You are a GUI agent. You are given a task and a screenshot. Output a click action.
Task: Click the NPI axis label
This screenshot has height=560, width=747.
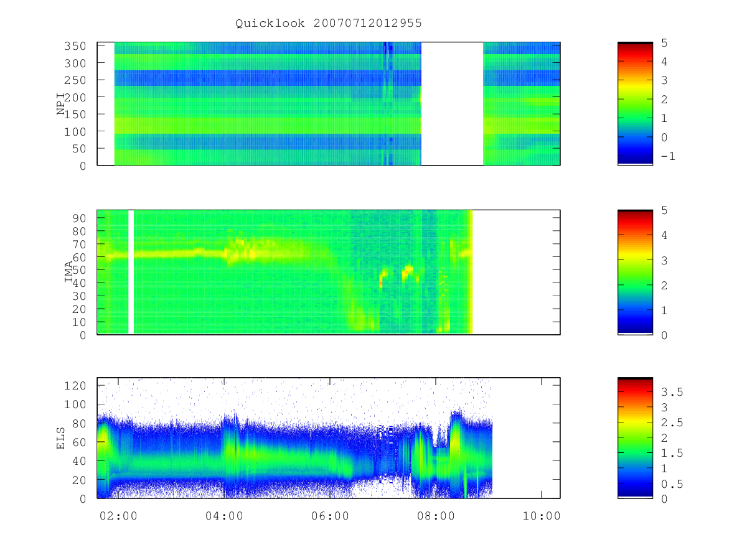62,104
